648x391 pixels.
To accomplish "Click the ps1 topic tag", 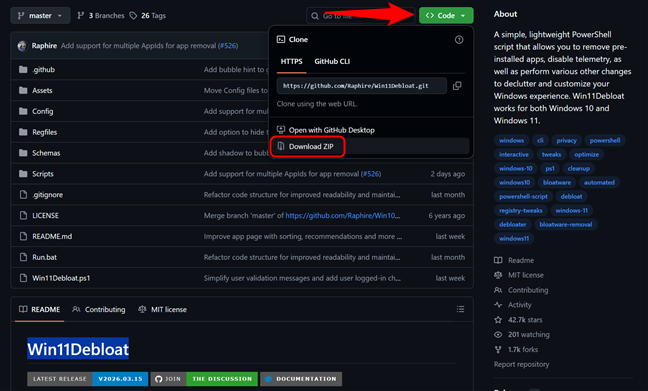I will [x=550, y=169].
